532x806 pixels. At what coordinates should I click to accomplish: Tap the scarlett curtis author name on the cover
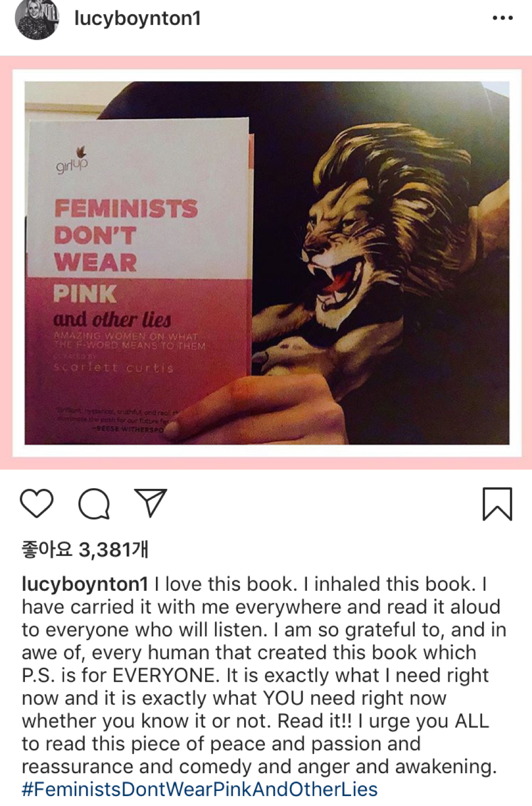click(x=114, y=368)
